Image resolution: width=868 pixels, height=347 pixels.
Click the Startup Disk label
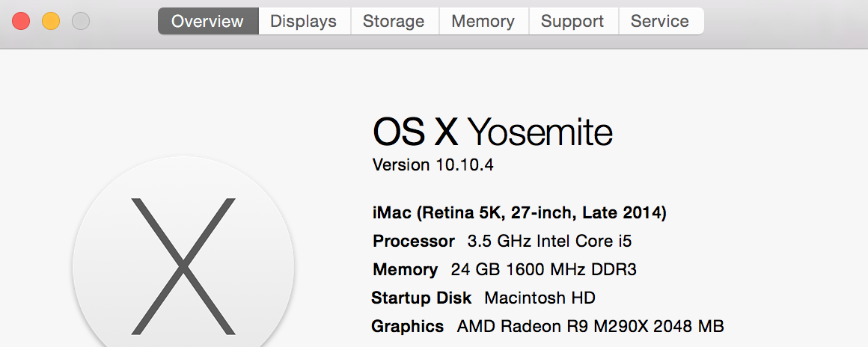[x=421, y=298]
